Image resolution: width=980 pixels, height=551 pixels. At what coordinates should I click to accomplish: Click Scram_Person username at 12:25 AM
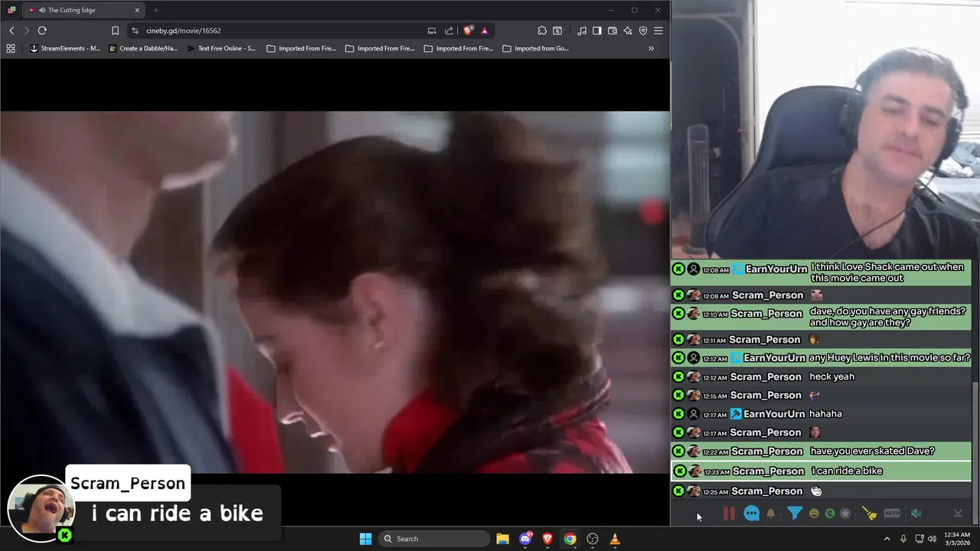coord(766,491)
